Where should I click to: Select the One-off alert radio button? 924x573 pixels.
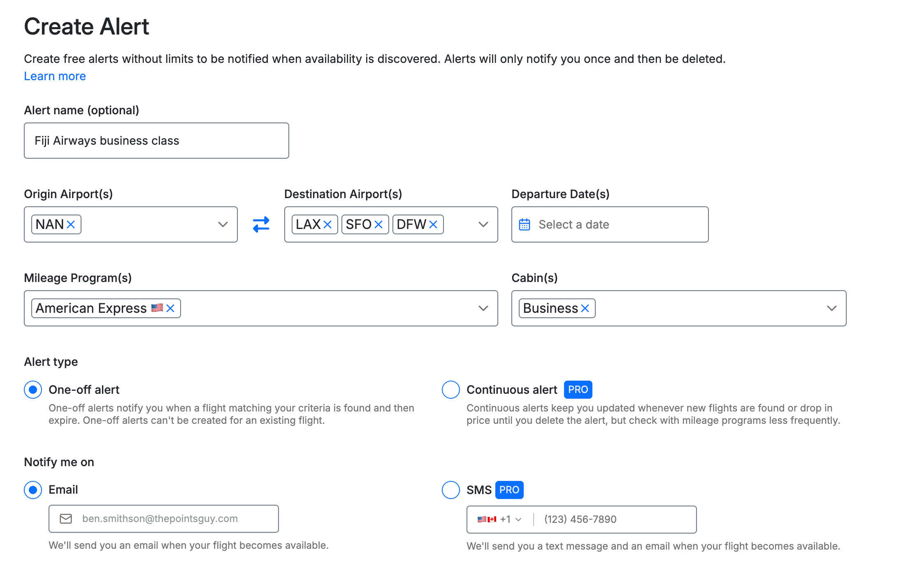point(33,390)
